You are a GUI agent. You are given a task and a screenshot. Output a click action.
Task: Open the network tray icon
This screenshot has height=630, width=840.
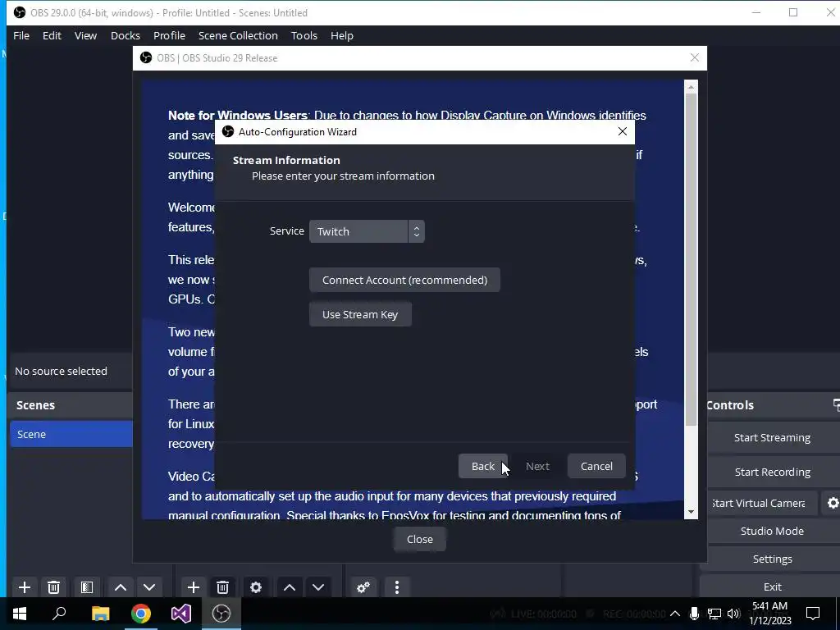714,614
